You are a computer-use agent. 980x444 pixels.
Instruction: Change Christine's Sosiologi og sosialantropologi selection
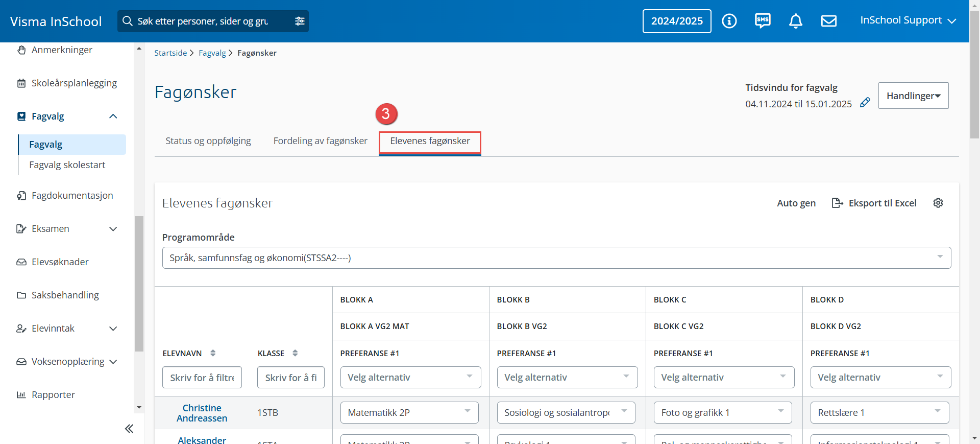566,413
